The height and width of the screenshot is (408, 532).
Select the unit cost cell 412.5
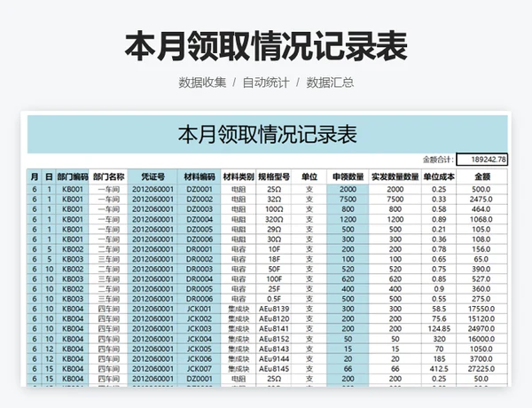tap(439, 369)
